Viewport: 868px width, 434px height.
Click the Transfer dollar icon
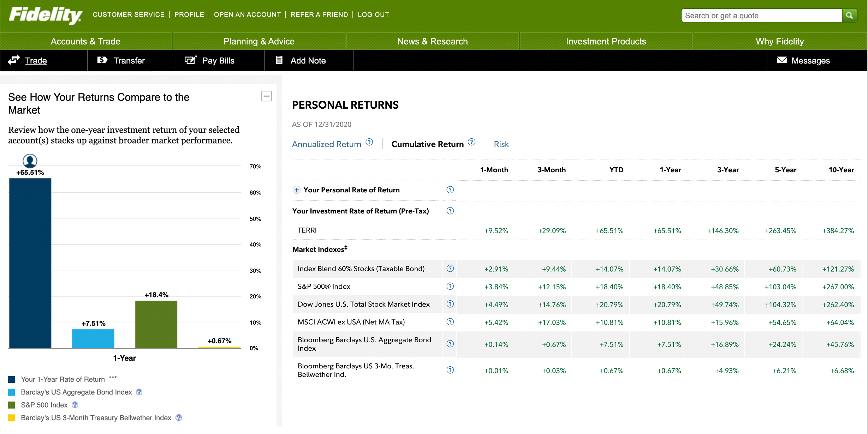click(x=102, y=60)
